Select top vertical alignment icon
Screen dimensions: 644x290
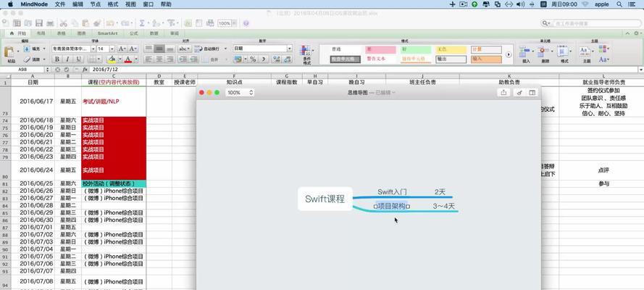pos(149,49)
